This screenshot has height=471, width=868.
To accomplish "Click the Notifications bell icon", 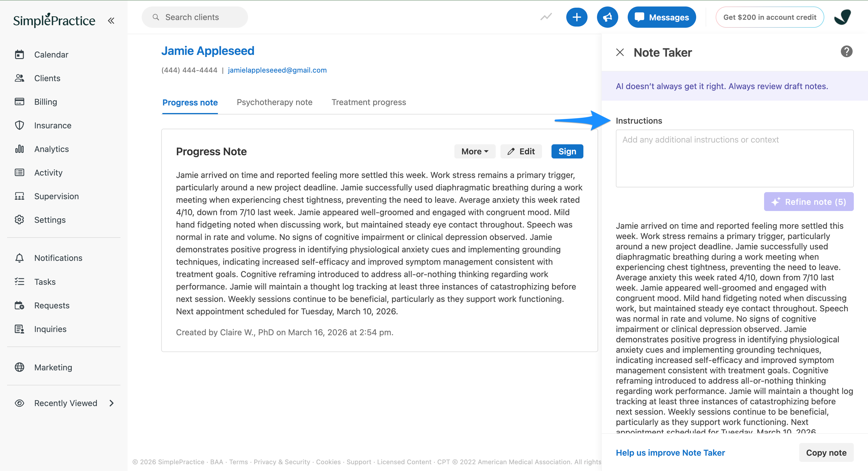I will [x=19, y=258].
